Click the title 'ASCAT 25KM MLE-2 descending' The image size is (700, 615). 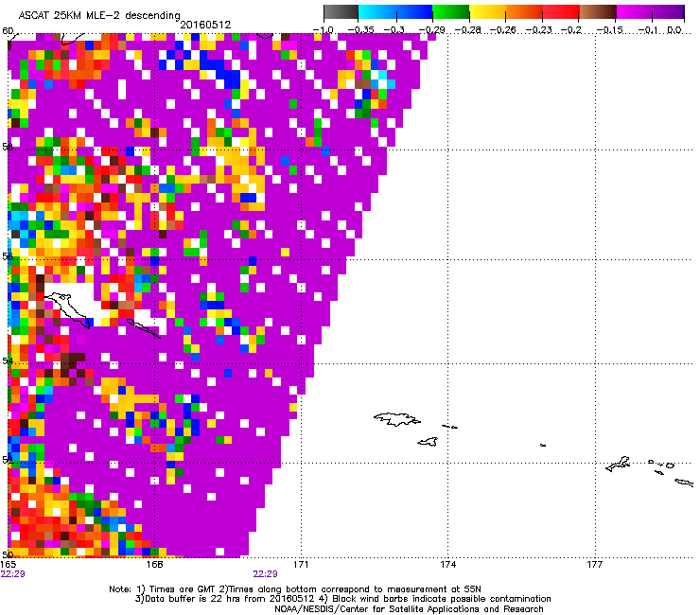click(x=99, y=15)
